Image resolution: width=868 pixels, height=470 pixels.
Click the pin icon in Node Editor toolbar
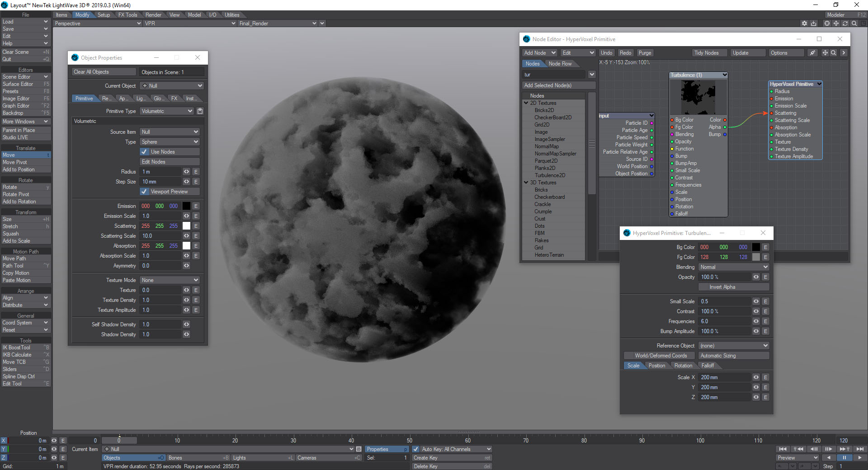pos(812,52)
